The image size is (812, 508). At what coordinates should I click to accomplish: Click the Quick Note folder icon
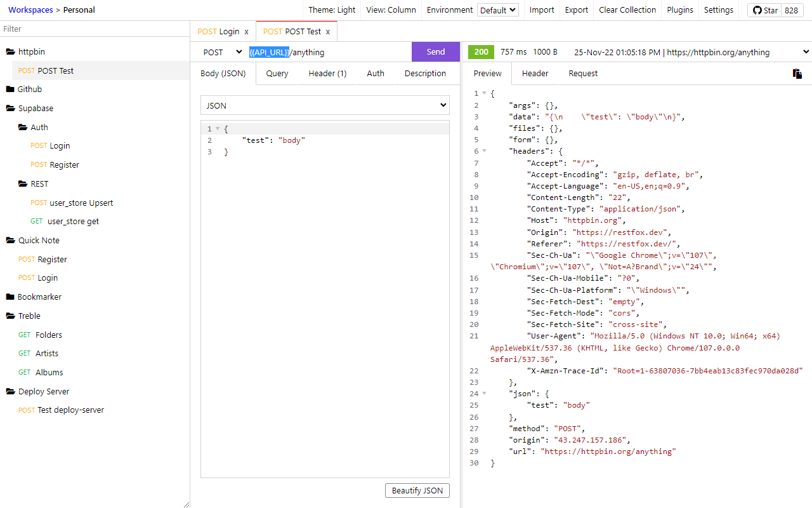coord(10,241)
